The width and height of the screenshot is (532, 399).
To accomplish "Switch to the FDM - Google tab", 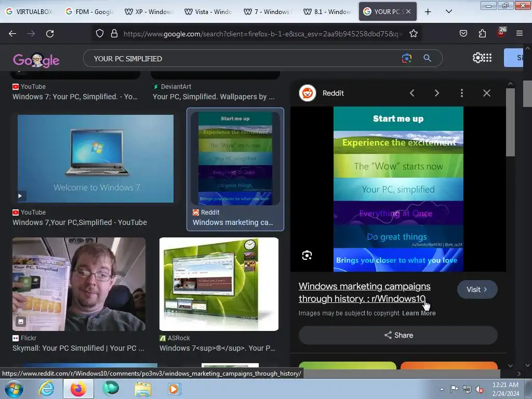I will [x=89, y=11].
